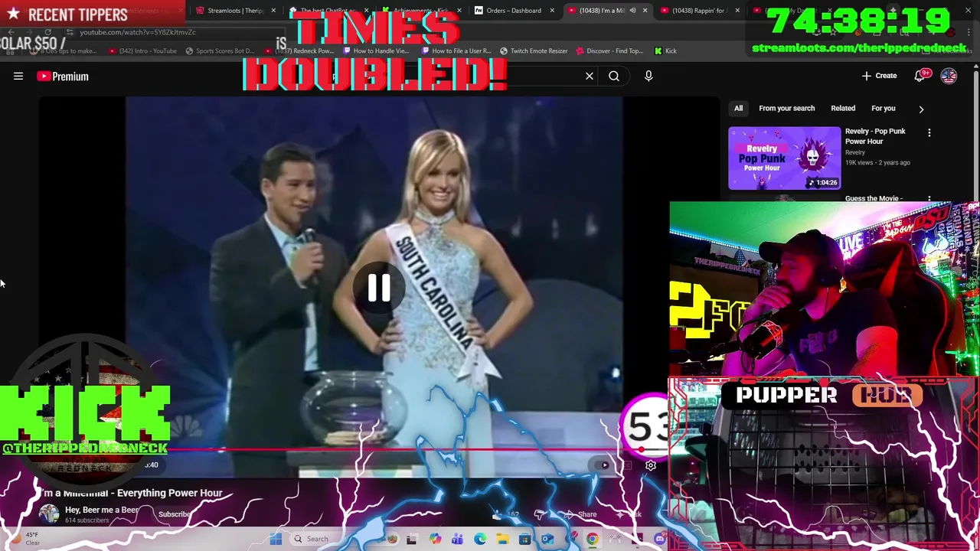
Task: Switch to the Streamloots browser tab
Action: click(x=237, y=11)
